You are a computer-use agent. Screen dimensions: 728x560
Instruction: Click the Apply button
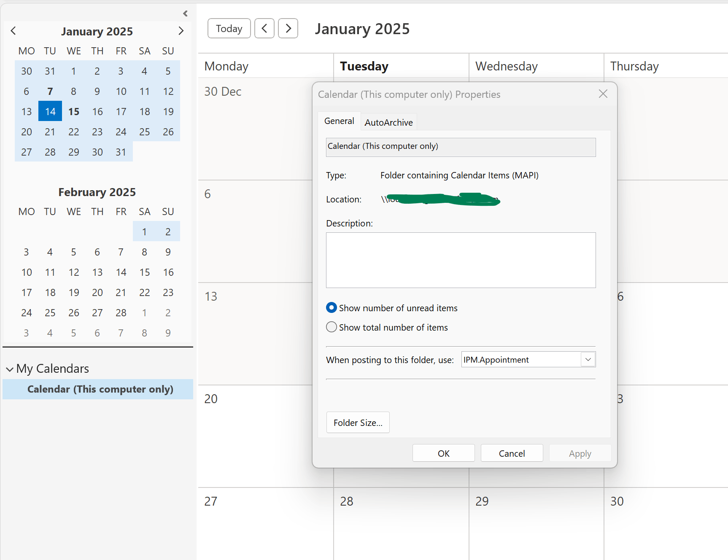[x=580, y=453]
